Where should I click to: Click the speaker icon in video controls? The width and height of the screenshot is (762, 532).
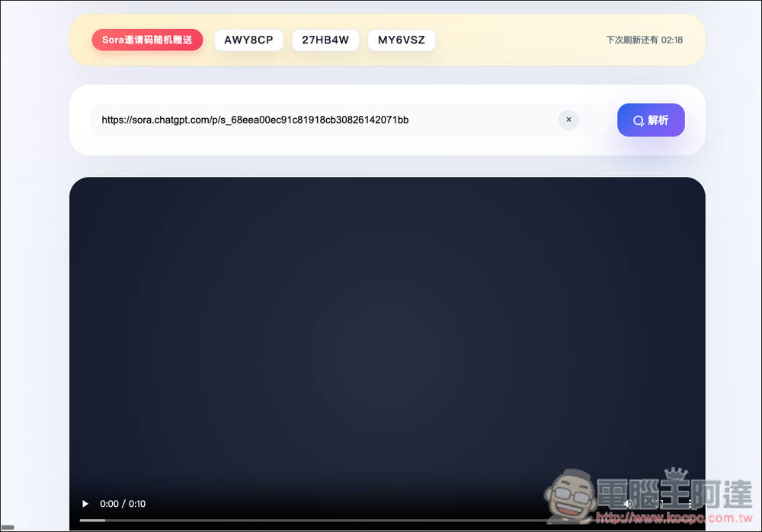coord(629,504)
